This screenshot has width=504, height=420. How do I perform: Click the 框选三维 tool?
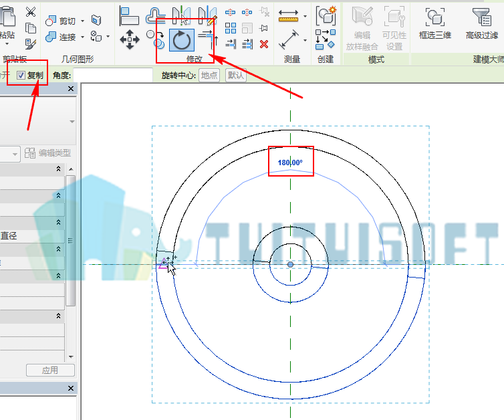pyautogui.click(x=435, y=23)
